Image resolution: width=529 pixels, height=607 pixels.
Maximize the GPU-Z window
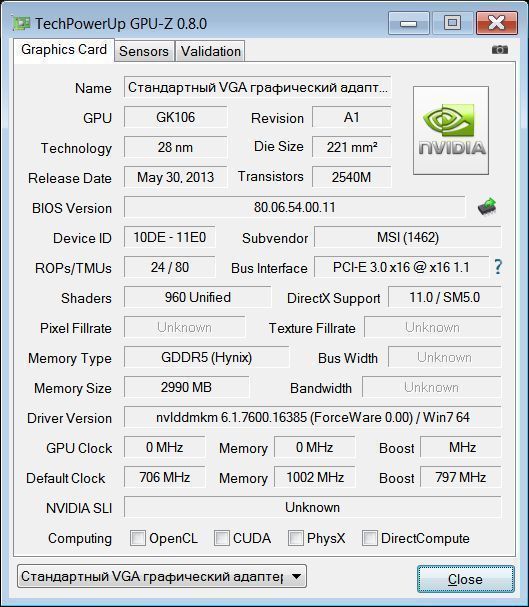pyautogui.click(x=452, y=23)
